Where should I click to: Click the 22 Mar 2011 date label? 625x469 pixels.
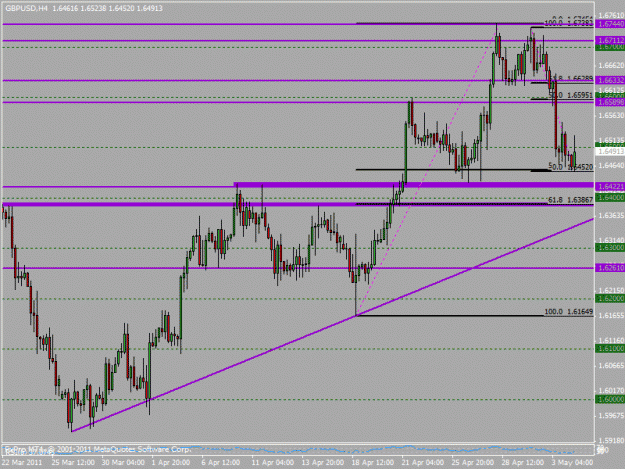[x=22, y=462]
